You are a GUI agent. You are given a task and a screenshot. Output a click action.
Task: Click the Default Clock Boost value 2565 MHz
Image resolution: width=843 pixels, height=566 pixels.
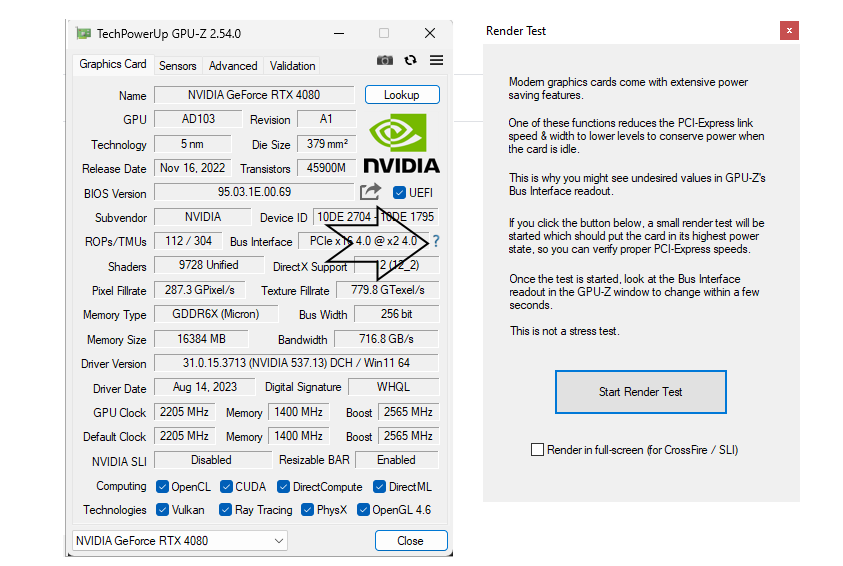(x=409, y=436)
